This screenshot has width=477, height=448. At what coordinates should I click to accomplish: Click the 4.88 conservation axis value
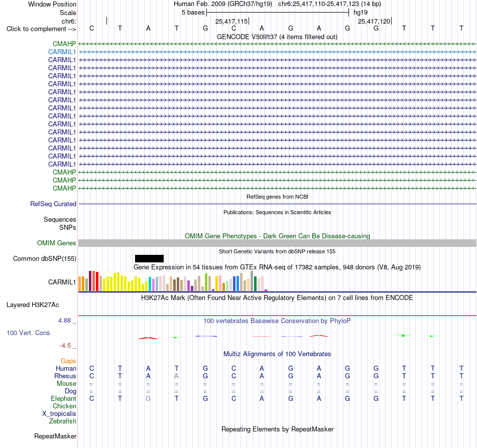coord(64,321)
